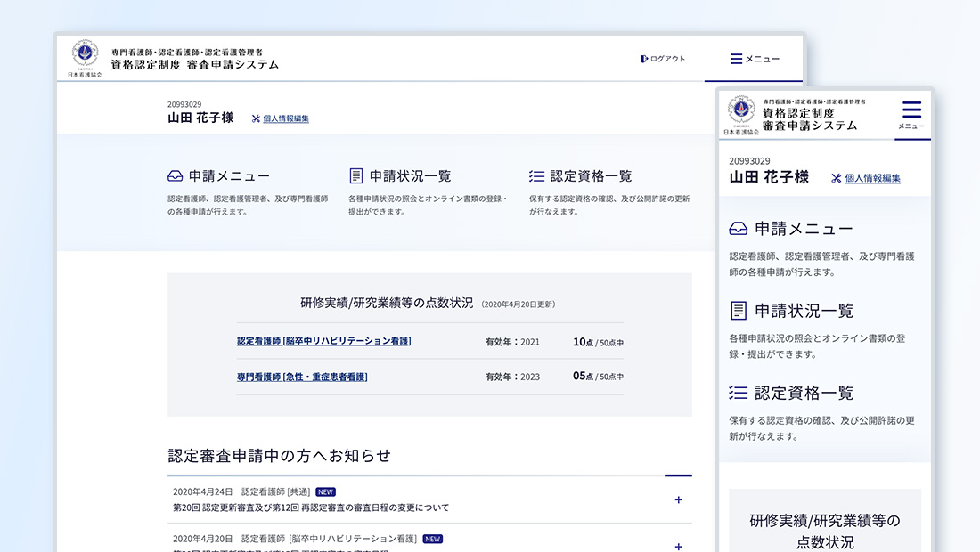
Task: Expand the 2020年4月24日 notice with plus button
Action: [x=678, y=499]
